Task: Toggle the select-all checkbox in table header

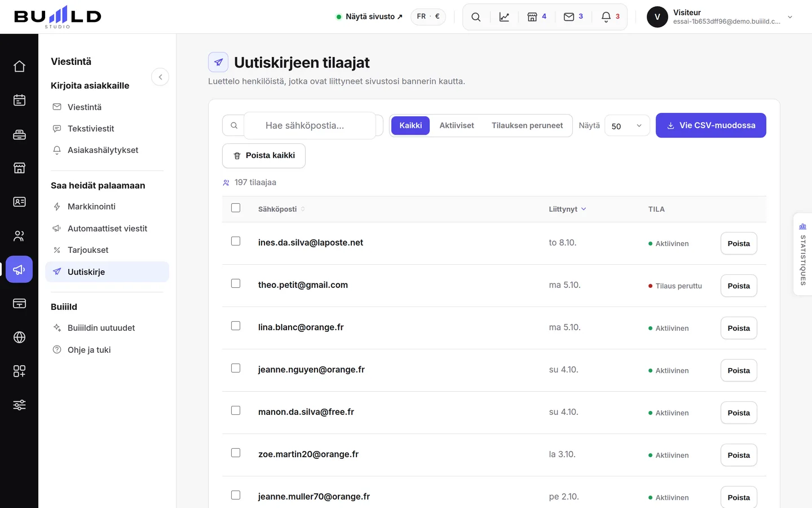Action: (x=236, y=208)
